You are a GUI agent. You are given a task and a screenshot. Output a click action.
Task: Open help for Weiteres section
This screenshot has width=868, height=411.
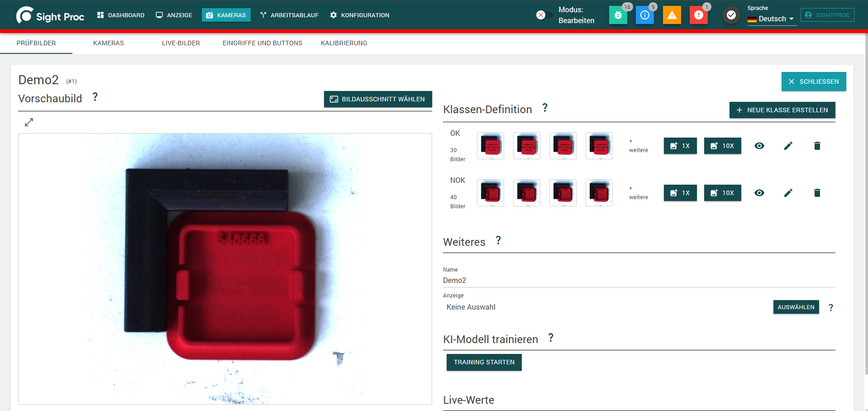[498, 240]
